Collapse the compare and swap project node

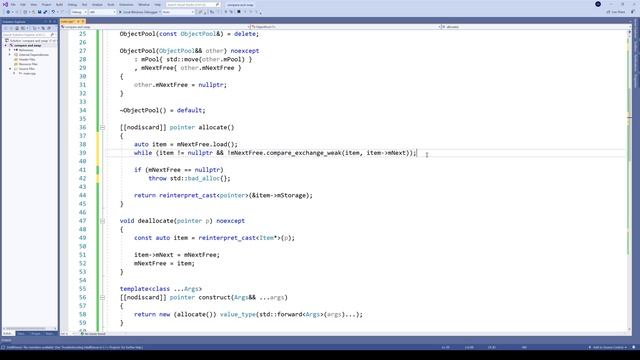click(x=6, y=45)
